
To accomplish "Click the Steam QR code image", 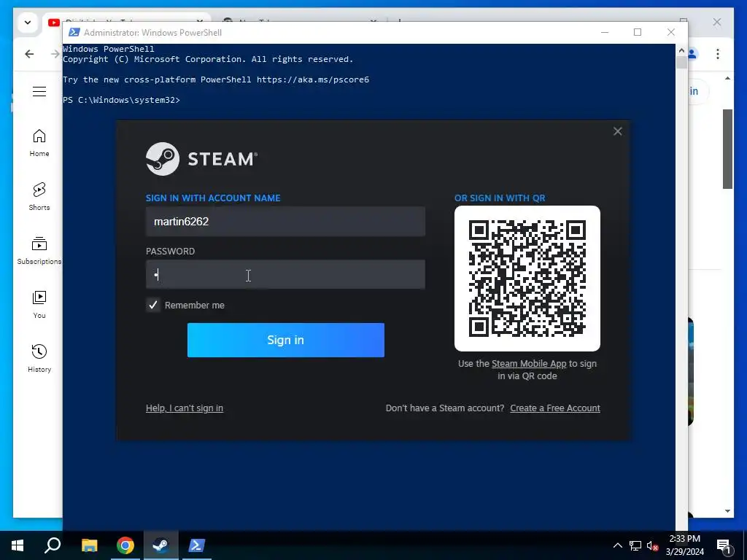I will coord(527,279).
